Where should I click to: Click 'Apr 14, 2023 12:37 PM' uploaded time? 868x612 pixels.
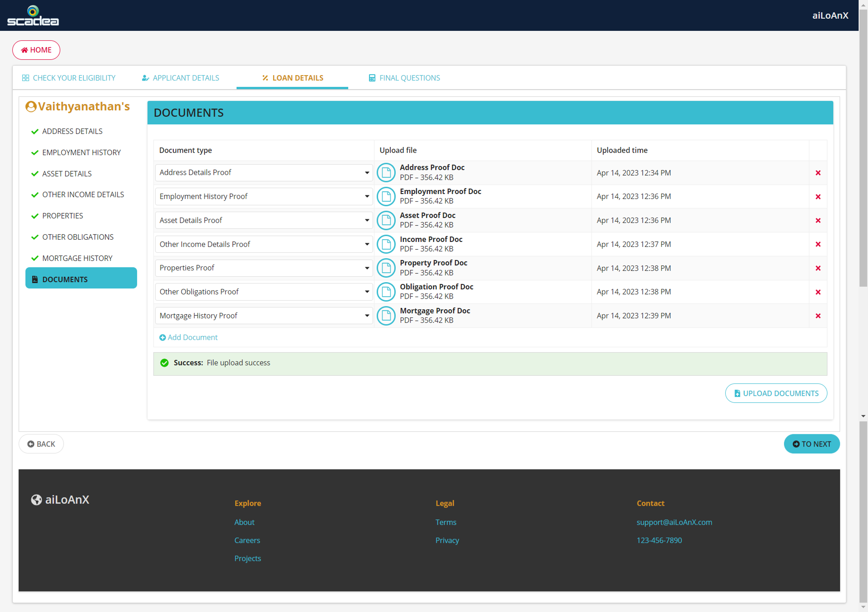(634, 244)
